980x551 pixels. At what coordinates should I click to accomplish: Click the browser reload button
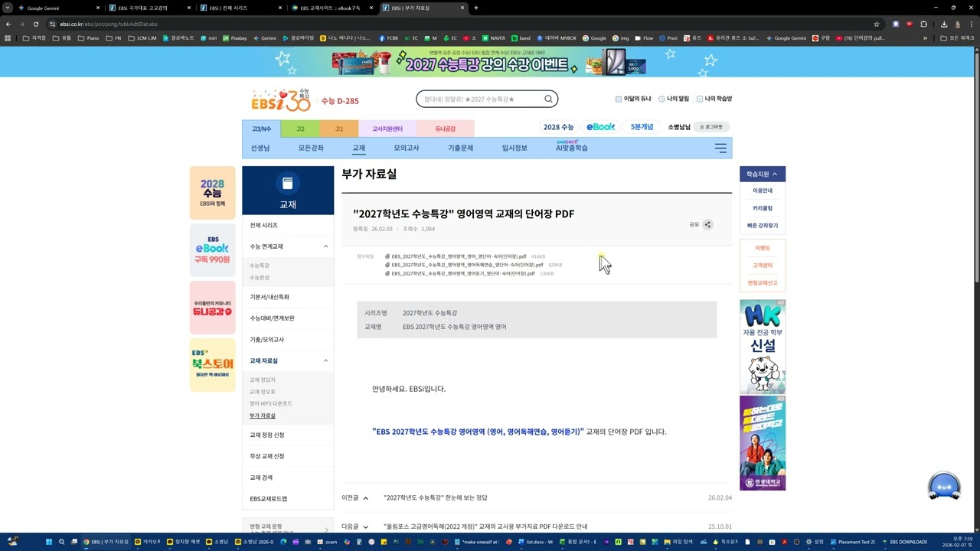pyautogui.click(x=35, y=24)
